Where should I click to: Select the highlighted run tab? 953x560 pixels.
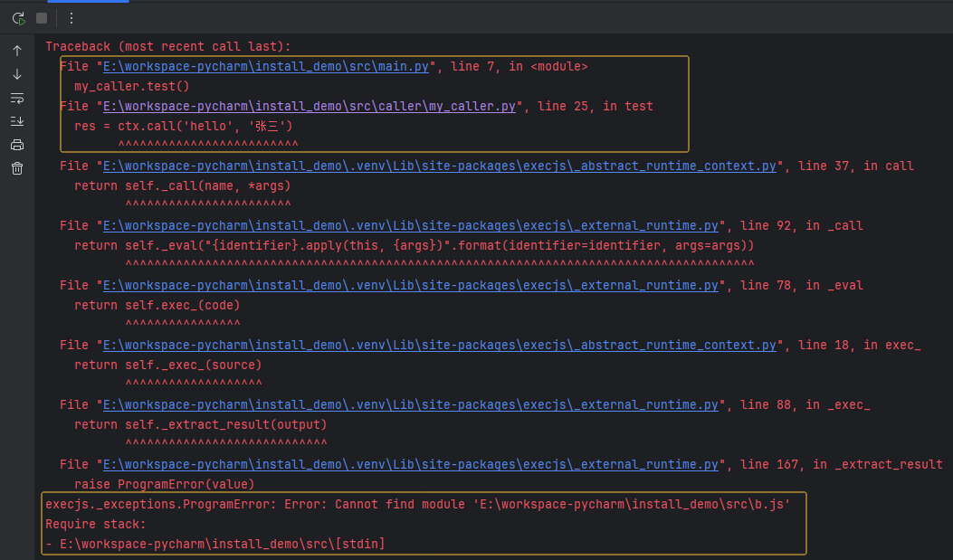(x=88, y=4)
